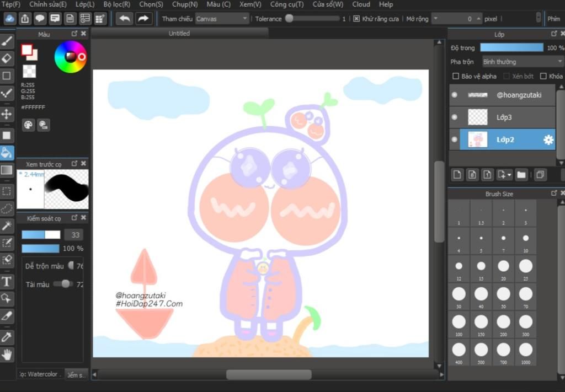The height and width of the screenshot is (392, 565).
Task: Open the Pha trộn Bình thường dropdown
Action: click(523, 62)
